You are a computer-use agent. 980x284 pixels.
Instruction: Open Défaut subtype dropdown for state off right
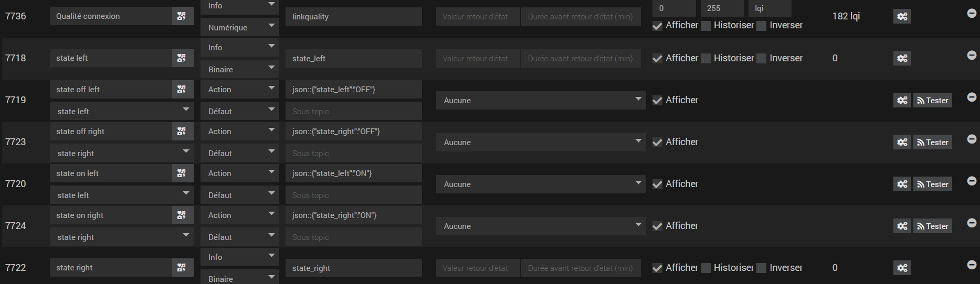click(x=239, y=153)
